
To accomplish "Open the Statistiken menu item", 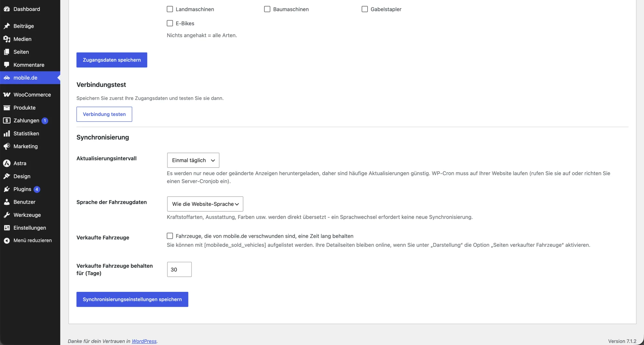I will coord(30,133).
